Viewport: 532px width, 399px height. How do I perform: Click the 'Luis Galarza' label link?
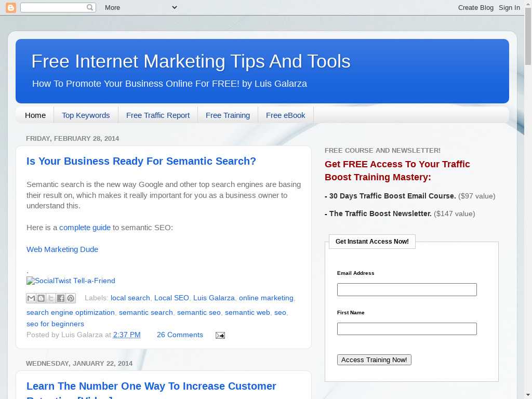[x=214, y=298]
